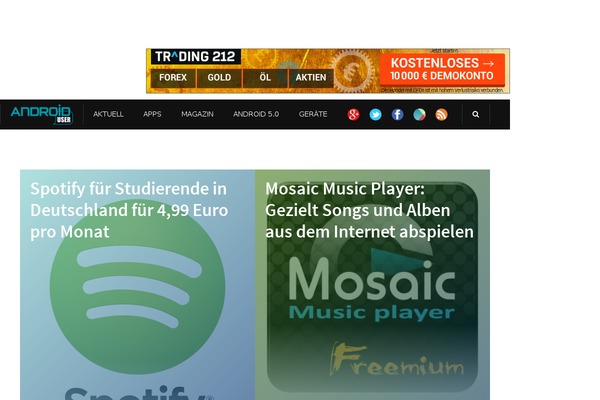Open the Twitter bird icon
Screen dimensions: 600x400
pyautogui.click(x=375, y=114)
